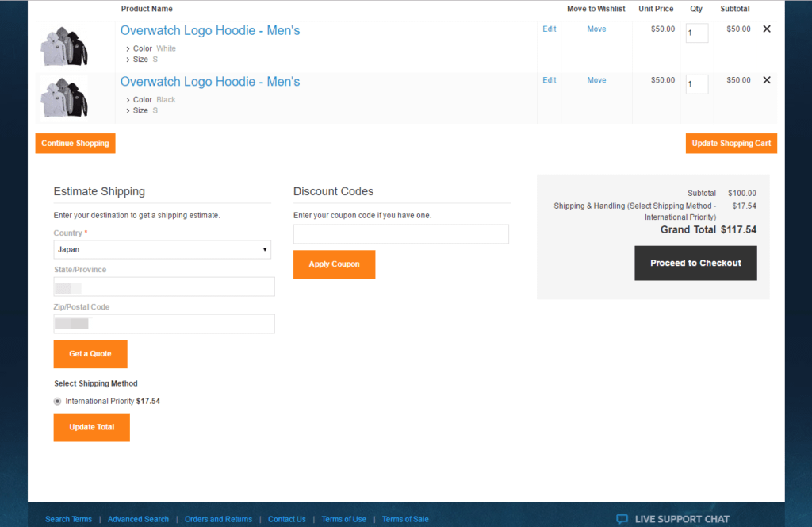Edit the White hoodie cart item
This screenshot has height=527, width=812.
click(550, 29)
